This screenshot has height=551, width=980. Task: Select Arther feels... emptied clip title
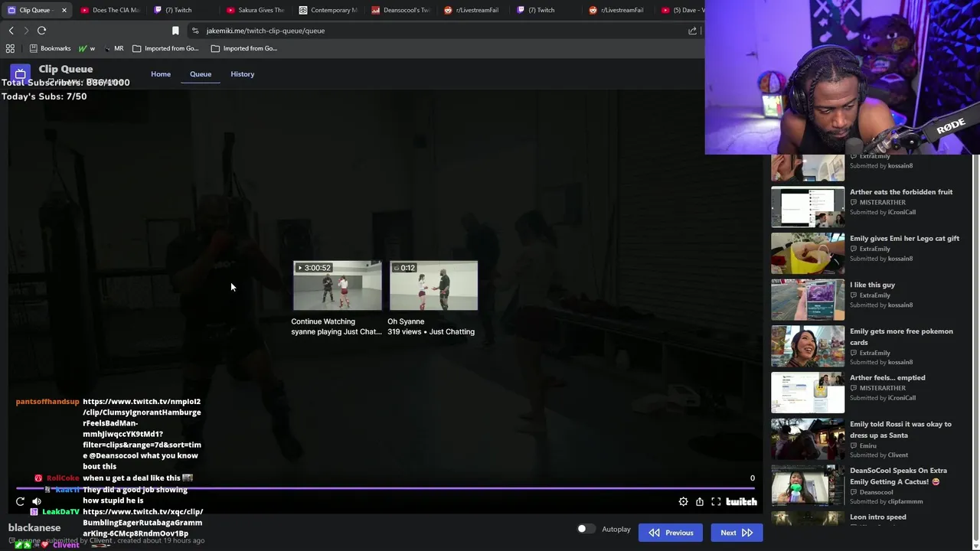click(887, 377)
